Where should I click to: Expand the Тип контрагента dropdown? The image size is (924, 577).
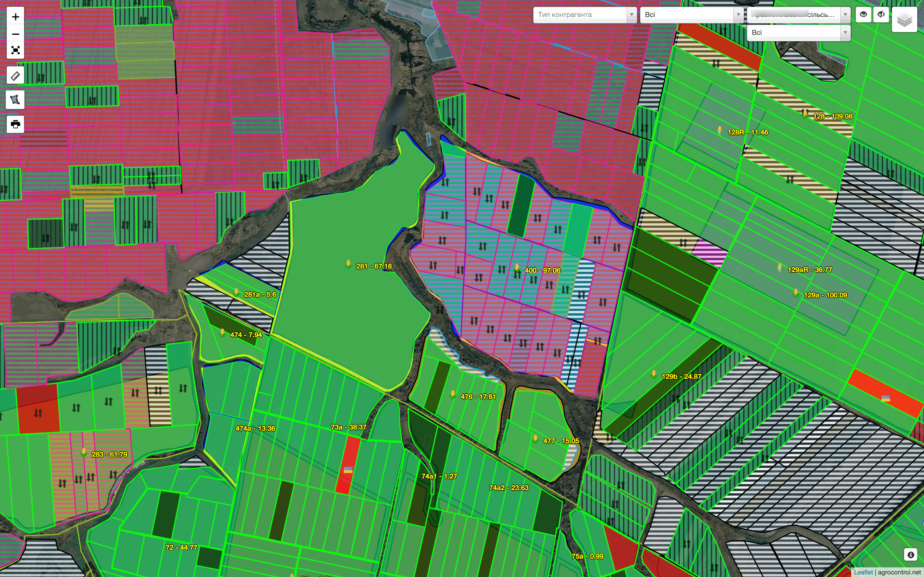[585, 14]
